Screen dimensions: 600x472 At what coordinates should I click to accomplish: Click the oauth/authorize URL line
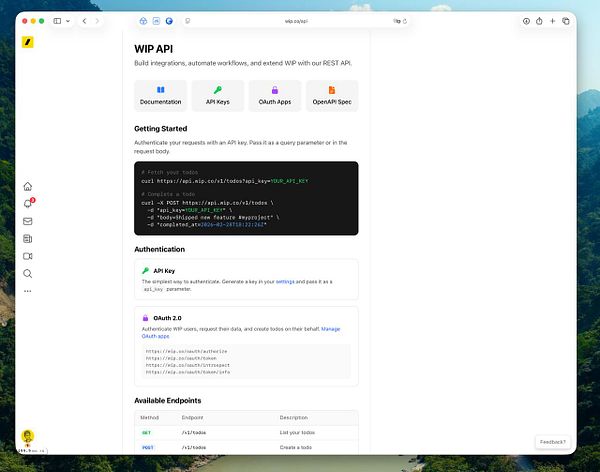pyautogui.click(x=186, y=351)
